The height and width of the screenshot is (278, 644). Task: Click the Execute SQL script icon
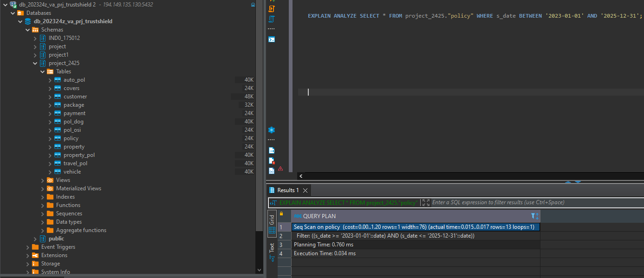(x=272, y=8)
